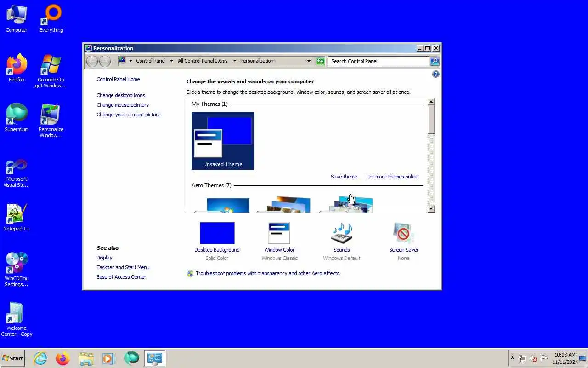Open the Everything search shortcut

tap(51, 18)
